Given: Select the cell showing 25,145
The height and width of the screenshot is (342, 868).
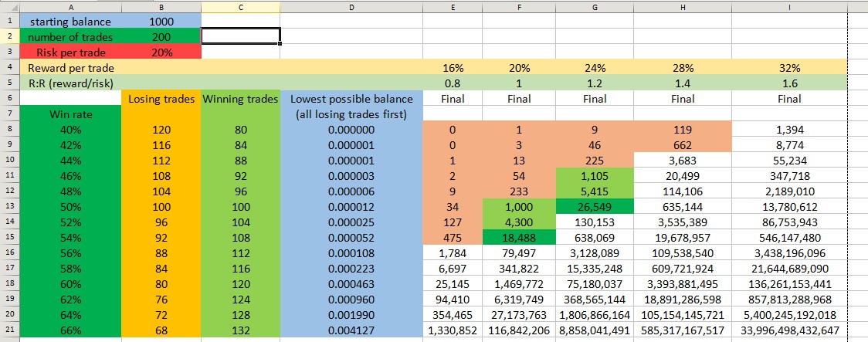Looking at the screenshot, I should click(453, 285).
